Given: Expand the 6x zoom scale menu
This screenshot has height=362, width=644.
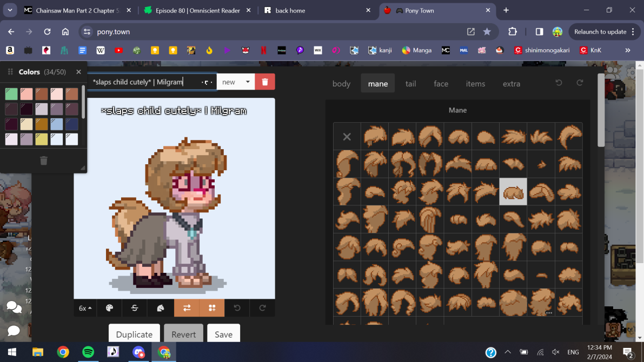Looking at the screenshot, I should pyautogui.click(x=85, y=308).
